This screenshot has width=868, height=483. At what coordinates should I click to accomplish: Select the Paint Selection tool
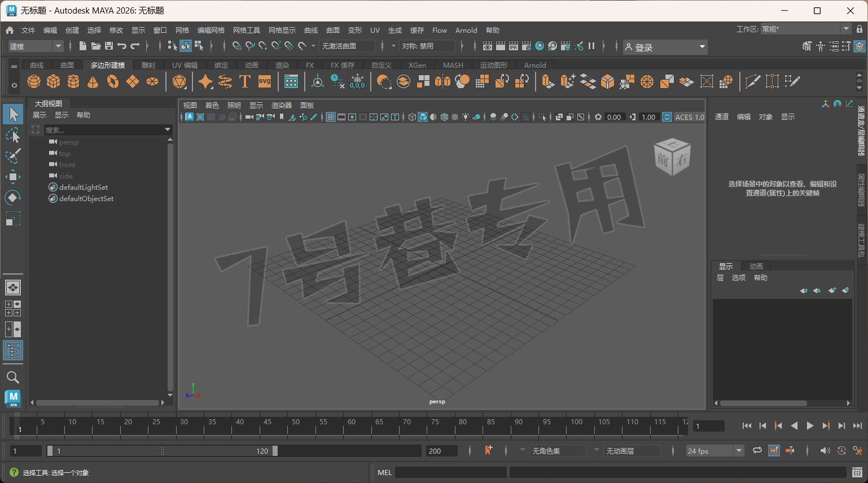click(x=13, y=156)
